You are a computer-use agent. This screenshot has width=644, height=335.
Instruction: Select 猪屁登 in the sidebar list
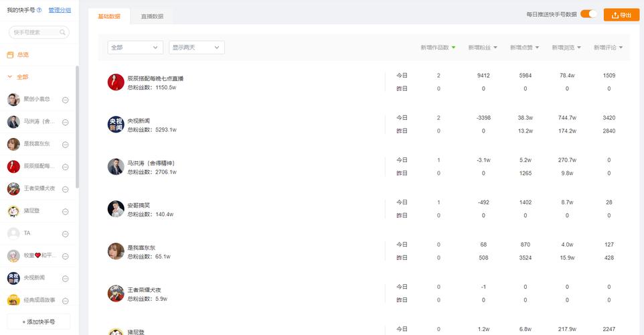coord(31,211)
